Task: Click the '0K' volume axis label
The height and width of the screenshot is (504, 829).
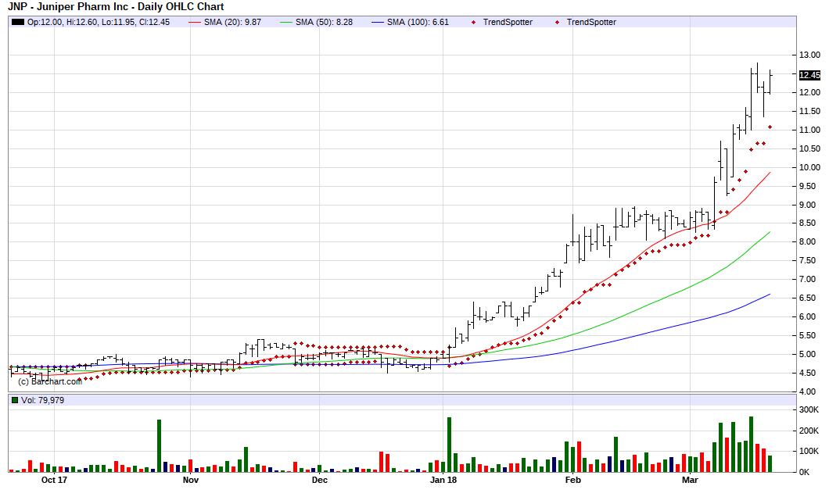Action: 804,472
